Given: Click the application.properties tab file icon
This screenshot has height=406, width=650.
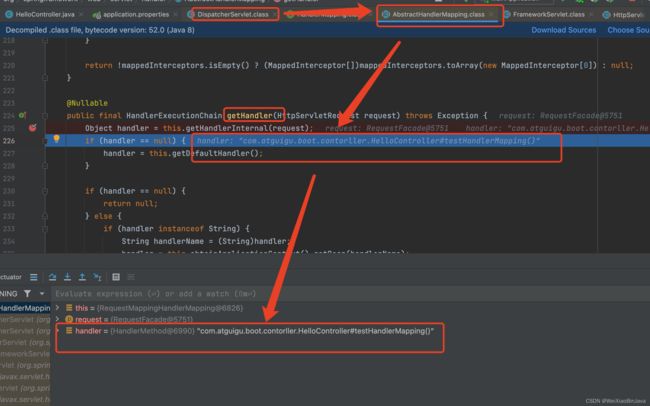Looking at the screenshot, I should tap(97, 15).
